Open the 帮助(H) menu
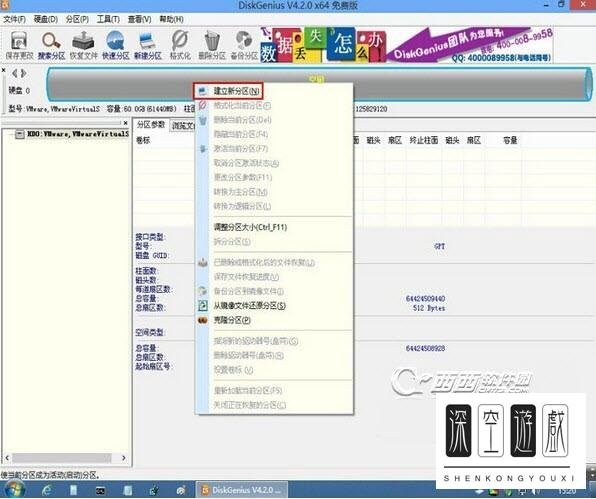The width and height of the screenshot is (596, 499). [171, 19]
